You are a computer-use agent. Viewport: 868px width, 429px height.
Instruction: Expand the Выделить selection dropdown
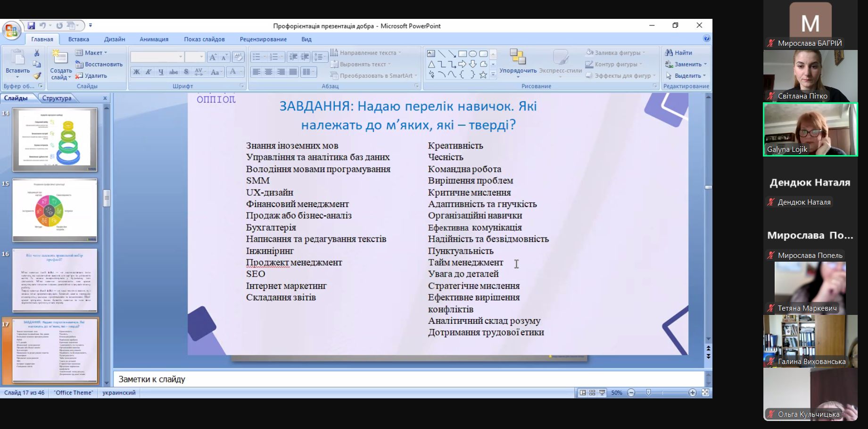pyautogui.click(x=704, y=76)
